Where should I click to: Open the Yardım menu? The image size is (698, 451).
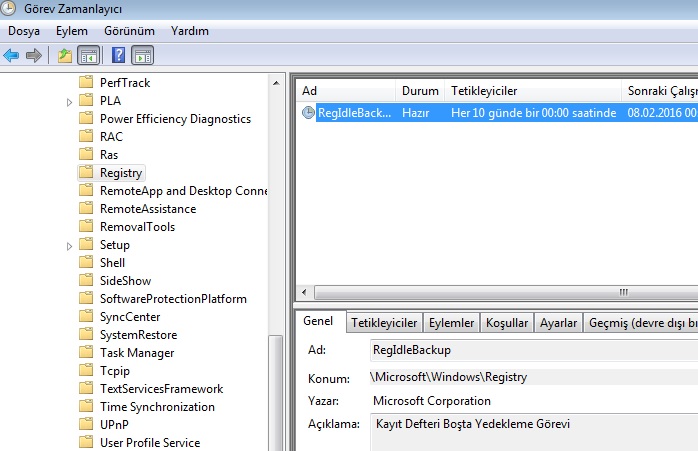click(x=190, y=31)
